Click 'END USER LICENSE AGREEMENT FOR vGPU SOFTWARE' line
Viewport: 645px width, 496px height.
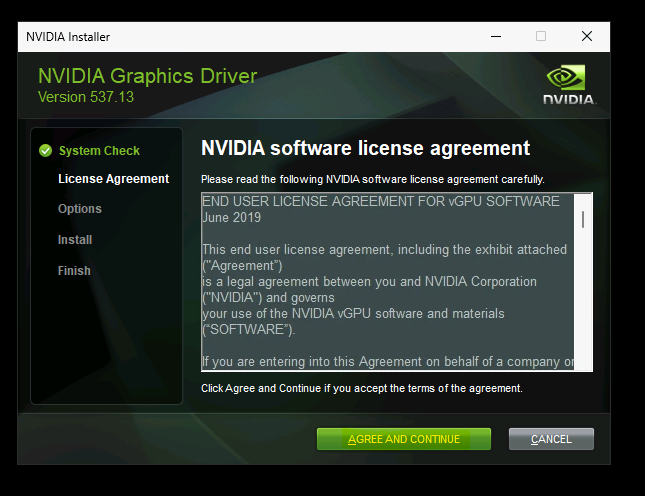pos(381,202)
